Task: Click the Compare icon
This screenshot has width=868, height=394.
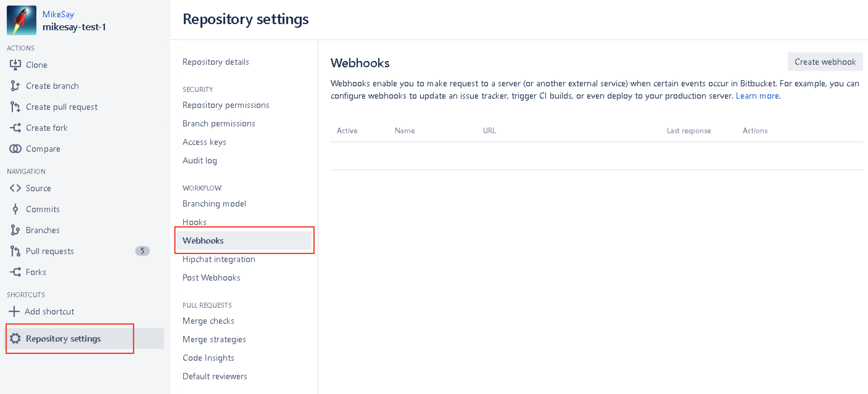Action: tap(15, 149)
